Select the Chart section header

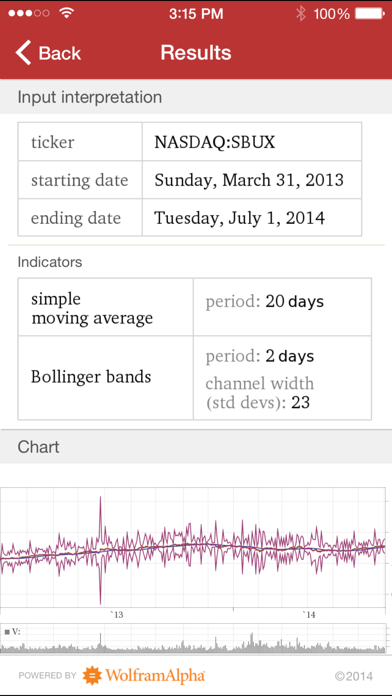(196, 447)
